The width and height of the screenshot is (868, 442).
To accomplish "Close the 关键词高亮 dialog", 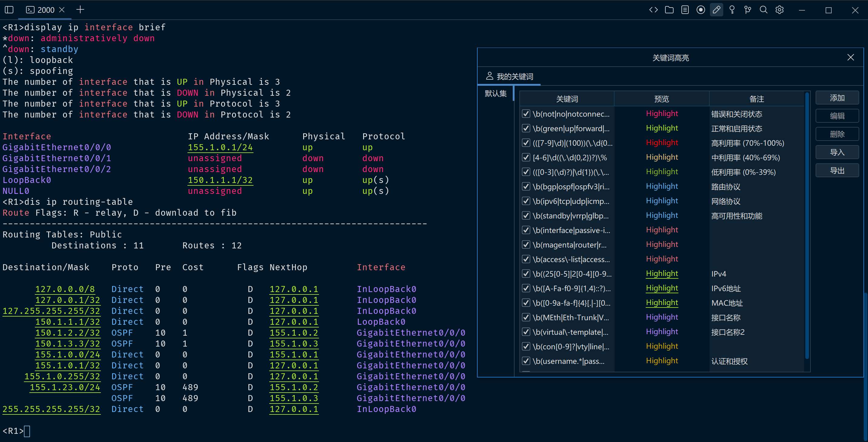I will (x=850, y=57).
